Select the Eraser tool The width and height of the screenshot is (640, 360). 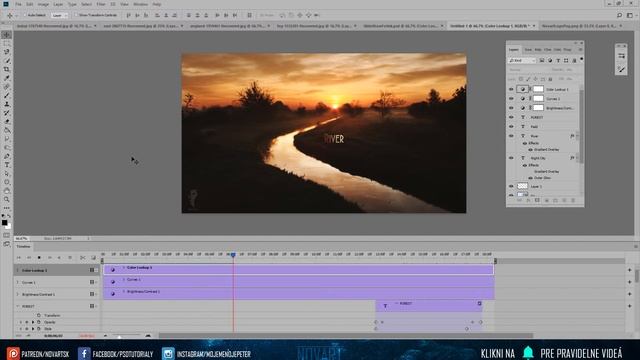point(7,122)
